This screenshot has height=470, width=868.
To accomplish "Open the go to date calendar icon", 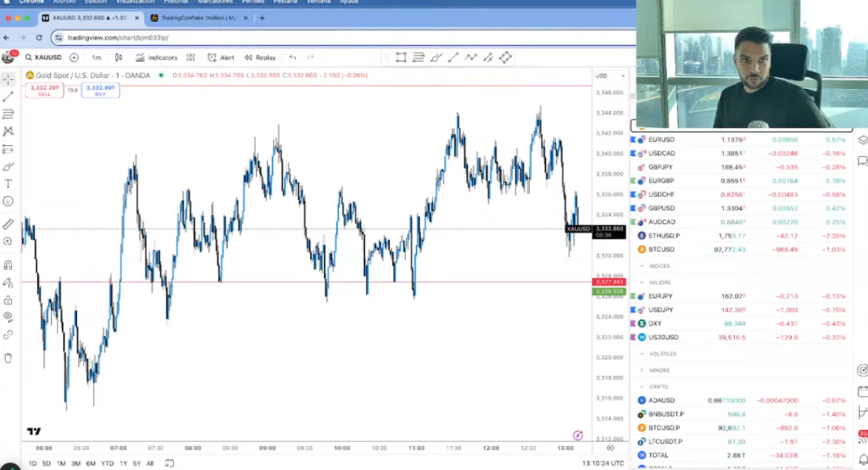I will coord(170,463).
